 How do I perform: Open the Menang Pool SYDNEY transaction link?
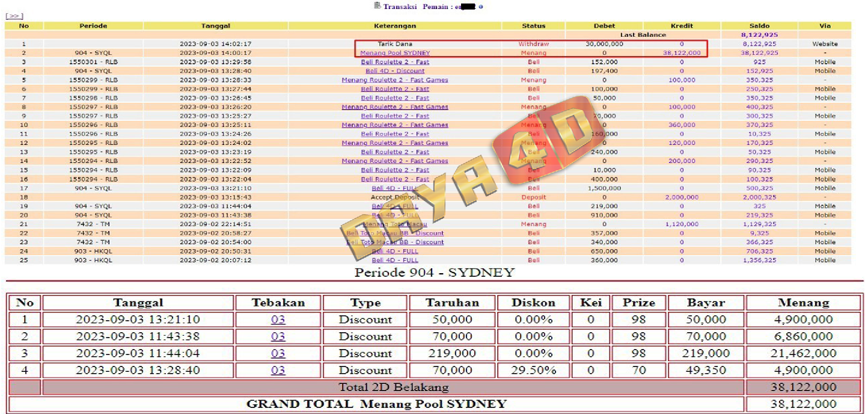[395, 53]
